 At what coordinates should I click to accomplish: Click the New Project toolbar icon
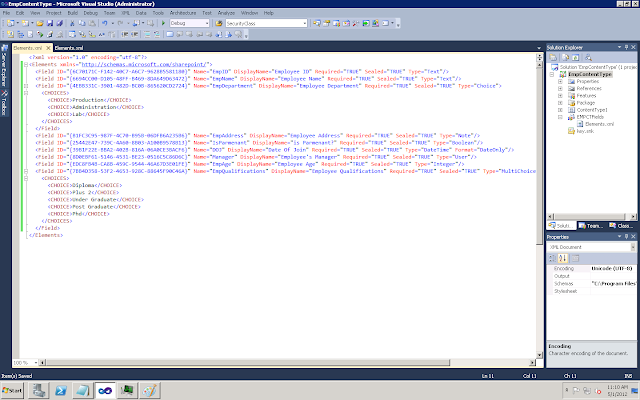pyautogui.click(x=11, y=23)
